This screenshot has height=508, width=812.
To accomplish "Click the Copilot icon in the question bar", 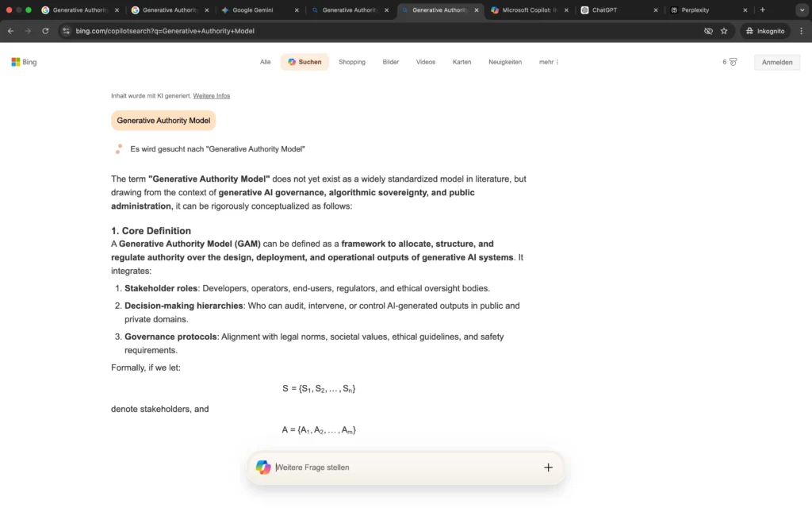I will coord(263,467).
